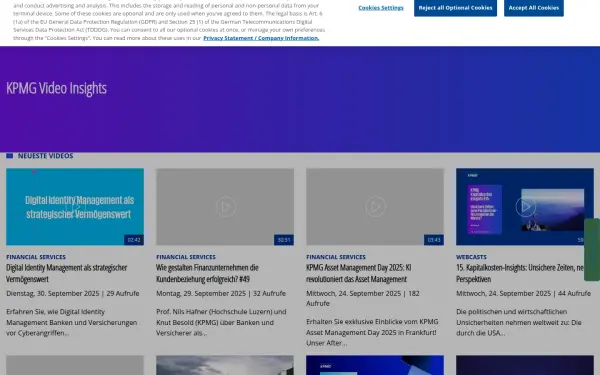600x375 pixels.
Task: Open Privacy Statement / Company Information link
Action: (261, 38)
